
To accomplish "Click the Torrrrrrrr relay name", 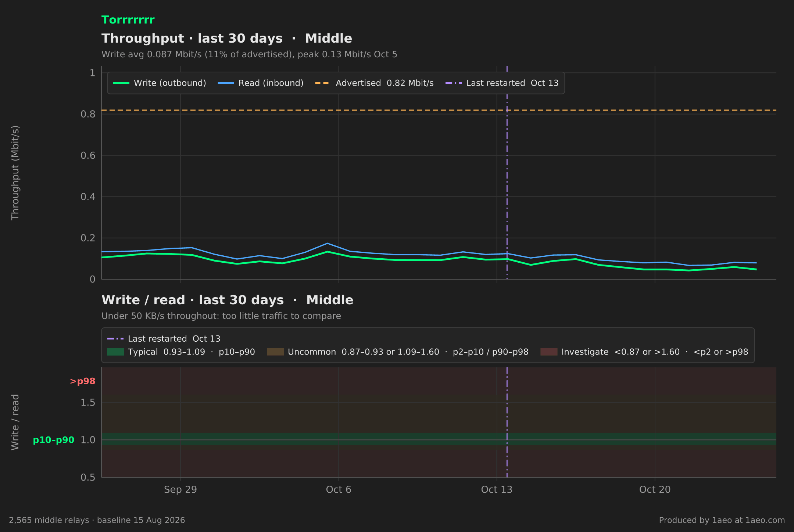I will coord(128,20).
